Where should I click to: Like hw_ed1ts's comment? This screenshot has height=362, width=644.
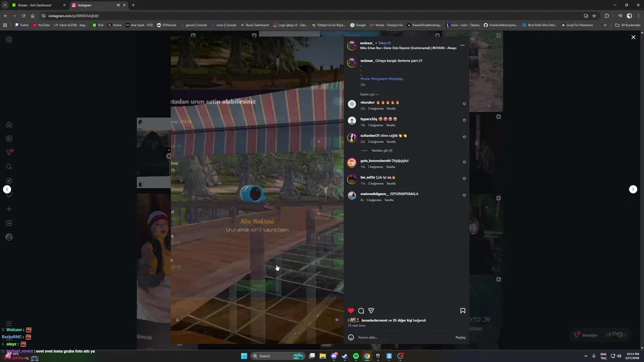click(464, 179)
